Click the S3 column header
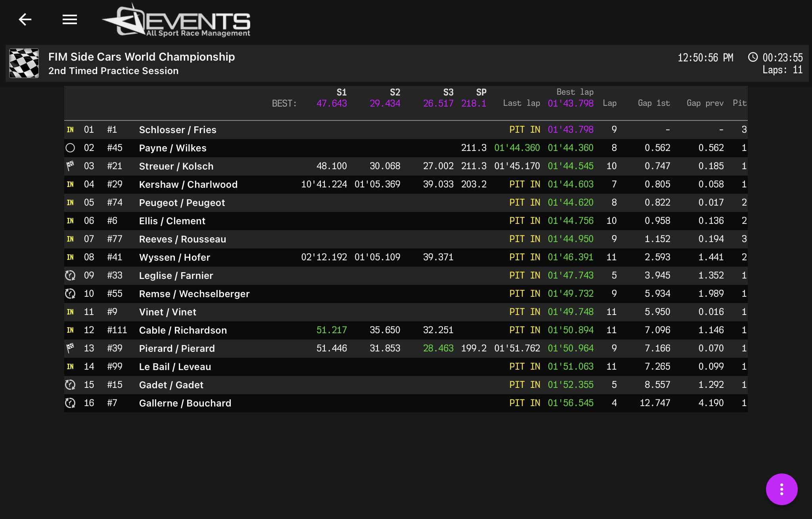 pyautogui.click(x=448, y=93)
